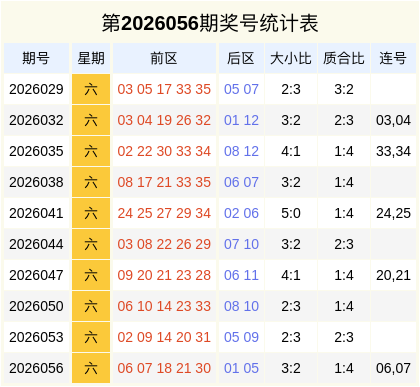
Task: Click 六 weekday cell in row 2026041
Action: (x=91, y=213)
